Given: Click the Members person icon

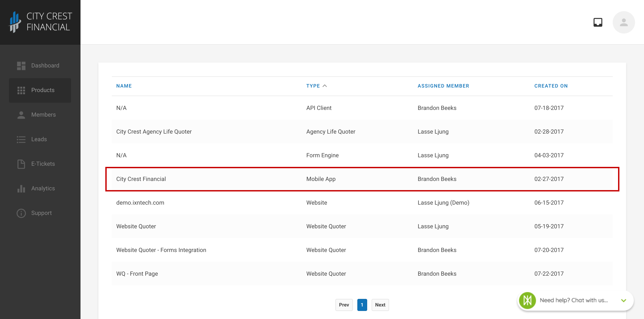Looking at the screenshot, I should 21,115.
